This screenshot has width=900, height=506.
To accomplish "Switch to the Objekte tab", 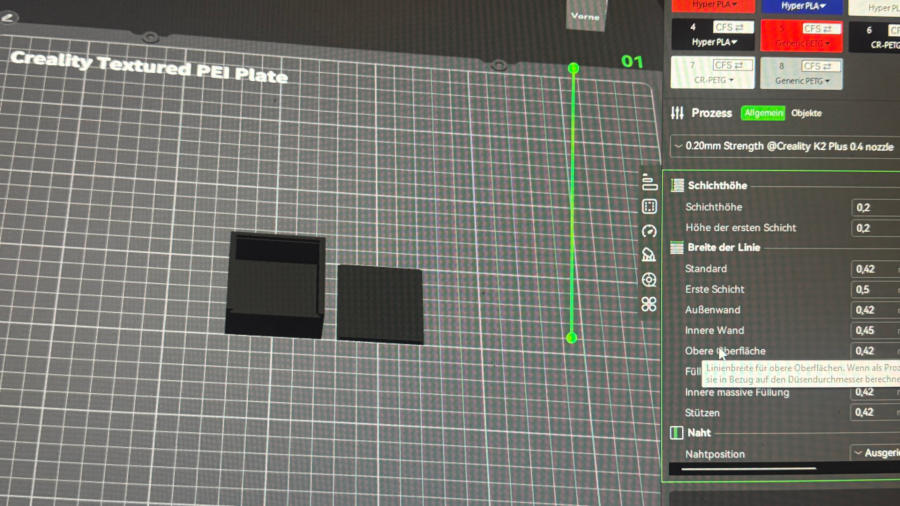I will (x=806, y=113).
